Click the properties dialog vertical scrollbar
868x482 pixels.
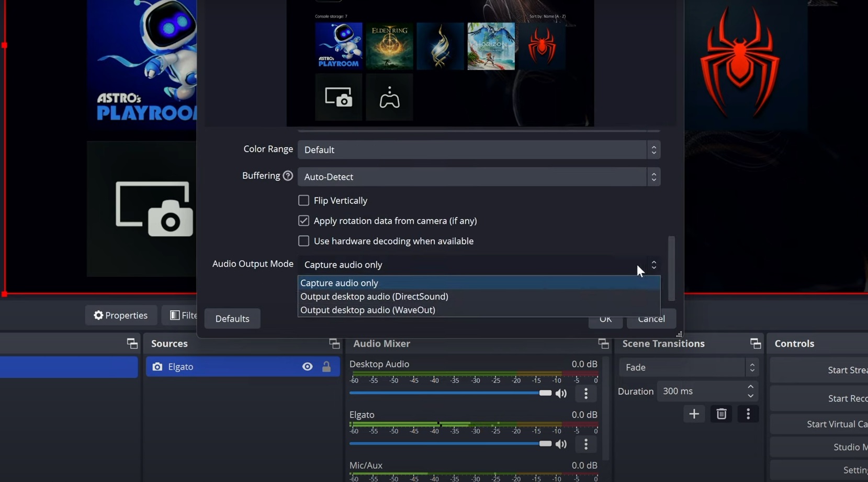point(671,268)
